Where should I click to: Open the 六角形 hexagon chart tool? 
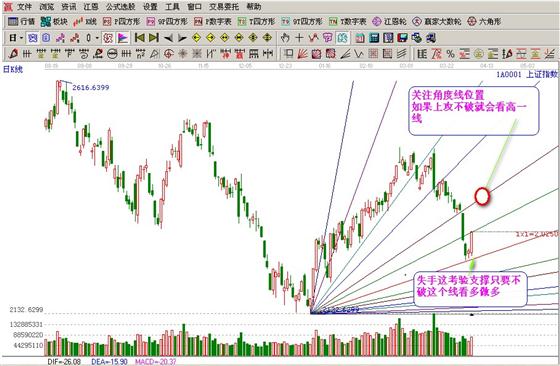click(x=484, y=21)
